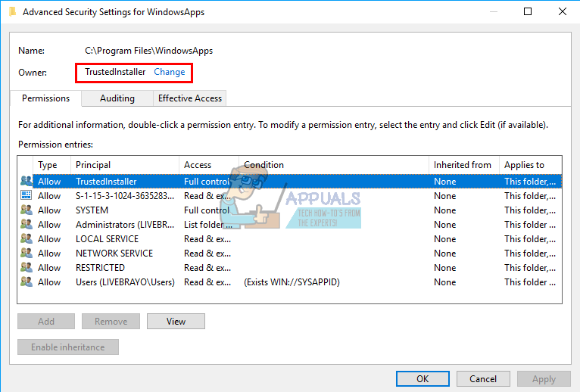The height and width of the screenshot is (392, 580).
Task: Click List folder access in Administrators row
Action: (208, 225)
